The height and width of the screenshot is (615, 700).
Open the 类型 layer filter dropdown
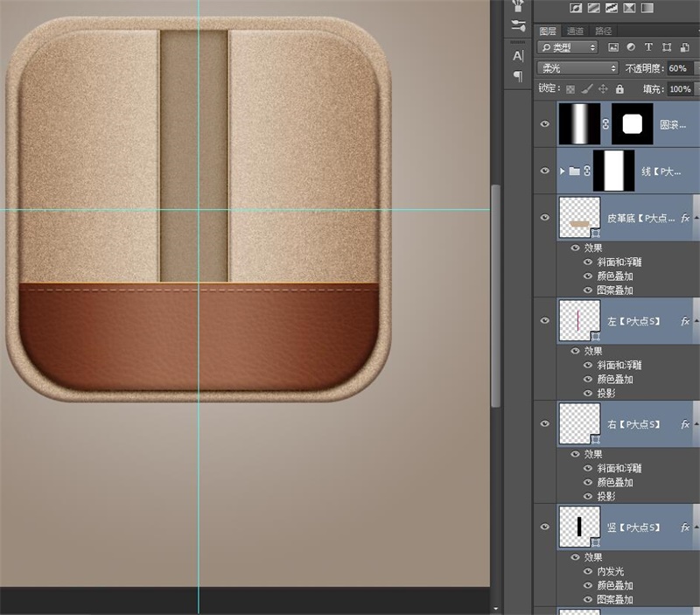click(x=567, y=47)
